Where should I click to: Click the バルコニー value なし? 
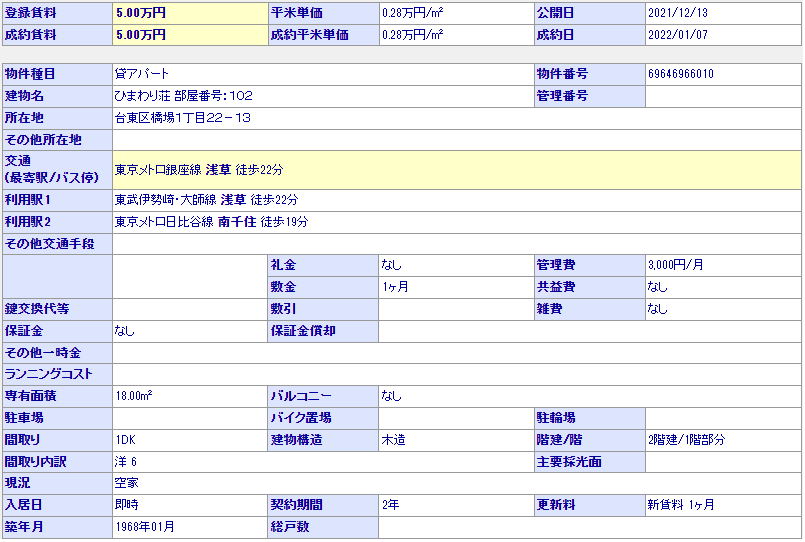coord(391,396)
